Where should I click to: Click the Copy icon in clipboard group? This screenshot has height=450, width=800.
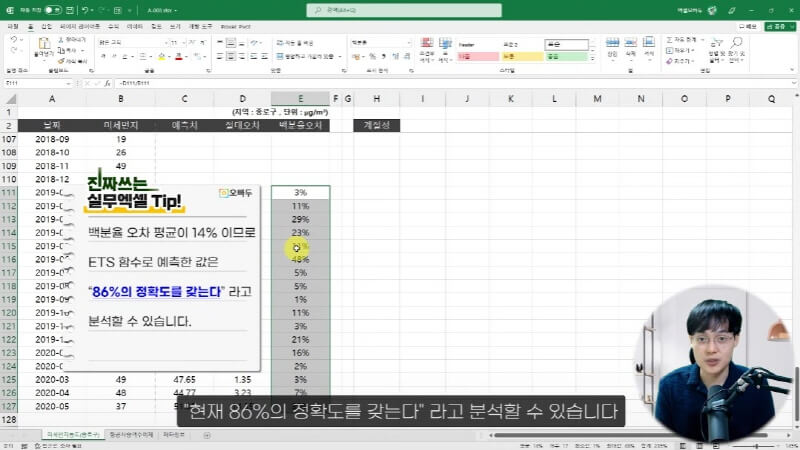coord(61,50)
